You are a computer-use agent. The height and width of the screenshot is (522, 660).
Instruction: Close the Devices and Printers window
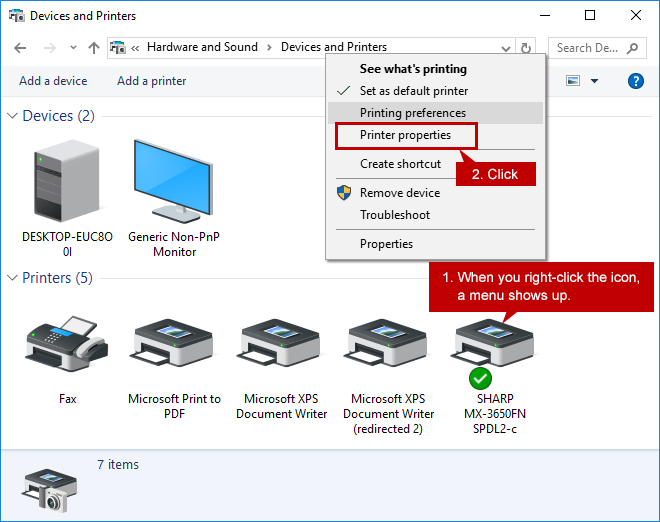tap(636, 16)
